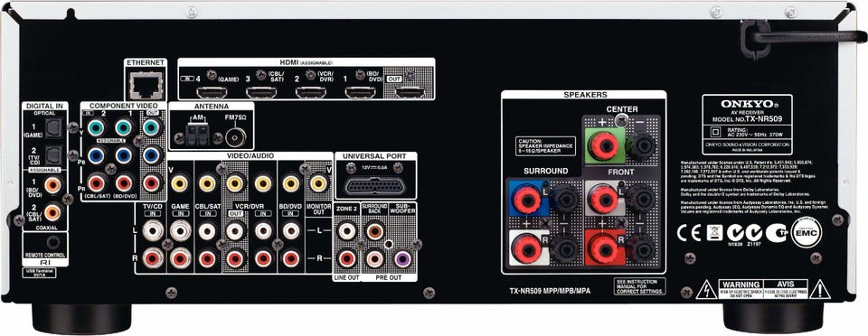The image size is (868, 336).
Task: Click VCR/DVR IN left audio jack
Action: coord(263,231)
